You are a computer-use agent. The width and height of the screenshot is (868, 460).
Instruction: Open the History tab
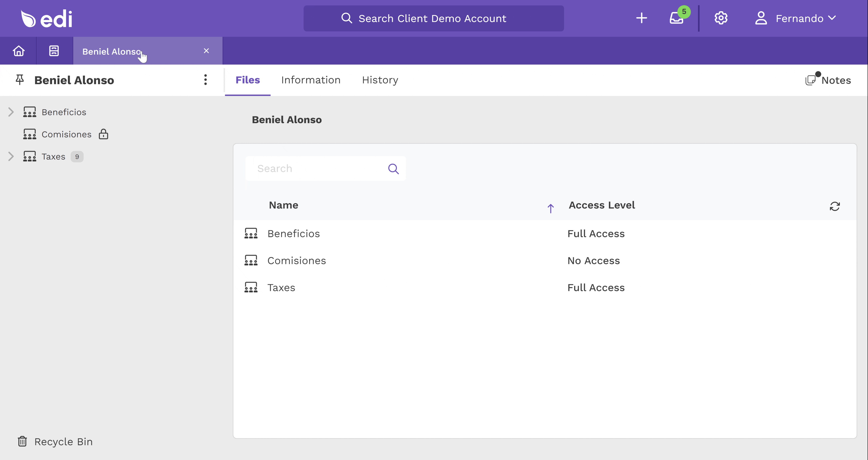pos(380,80)
